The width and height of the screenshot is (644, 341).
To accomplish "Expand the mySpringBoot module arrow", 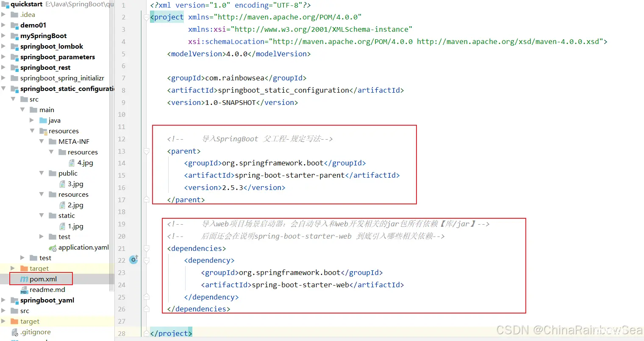I will [4, 36].
